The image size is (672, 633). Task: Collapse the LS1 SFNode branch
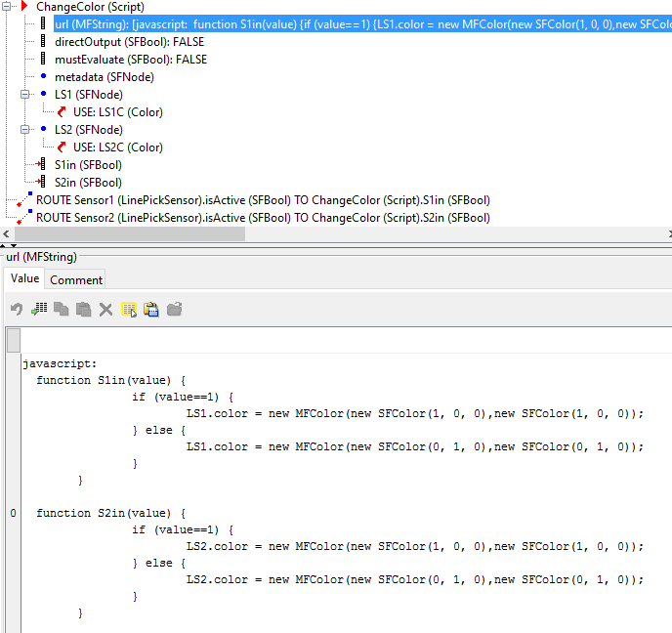tap(24, 95)
